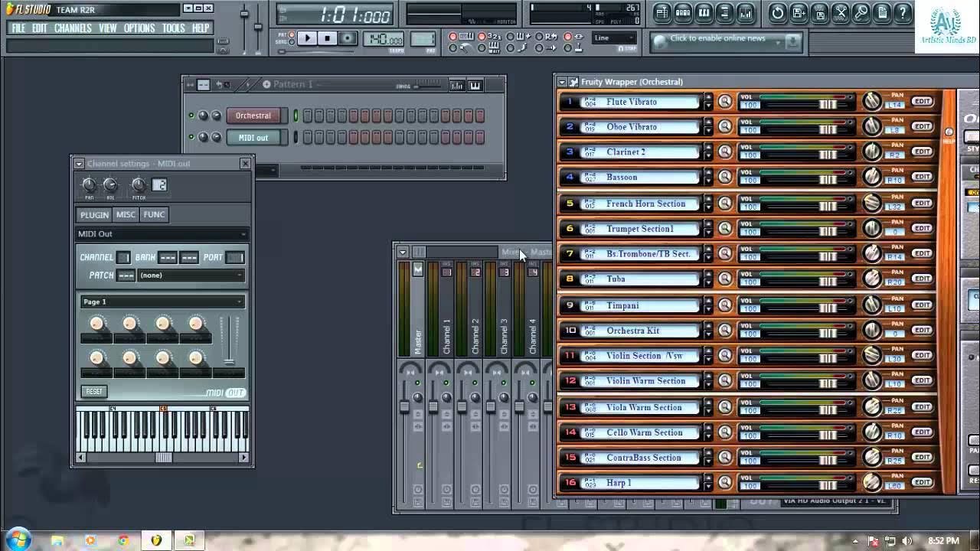Image resolution: width=980 pixels, height=551 pixels.
Task: Toggle the MIDI out channel mute LED
Action: pos(191,137)
